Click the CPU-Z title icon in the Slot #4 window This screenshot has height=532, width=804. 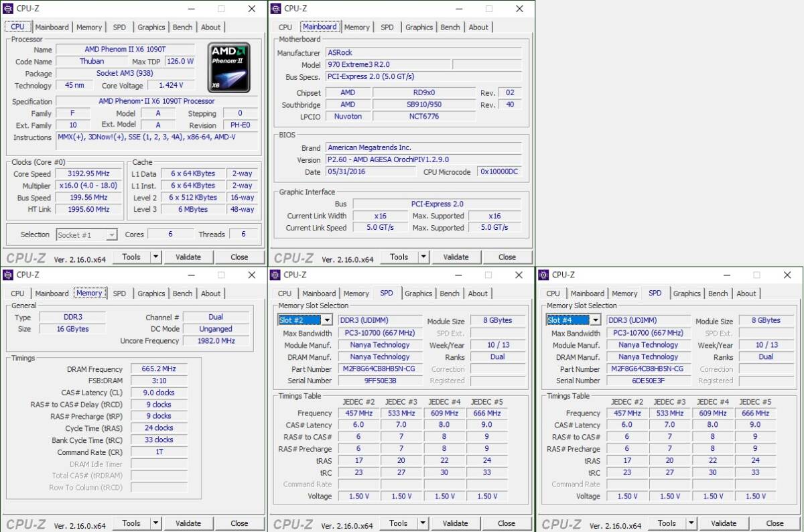click(544, 275)
